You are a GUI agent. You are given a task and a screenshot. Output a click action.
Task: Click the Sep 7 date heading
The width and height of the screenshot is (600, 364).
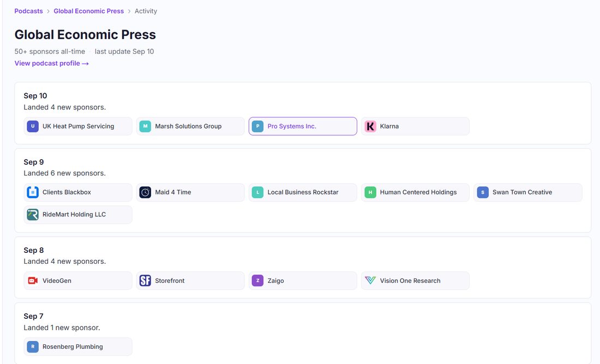33,316
